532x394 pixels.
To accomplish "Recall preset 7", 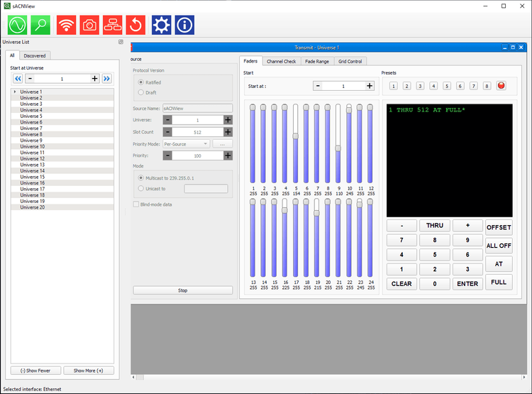I will [x=473, y=86].
